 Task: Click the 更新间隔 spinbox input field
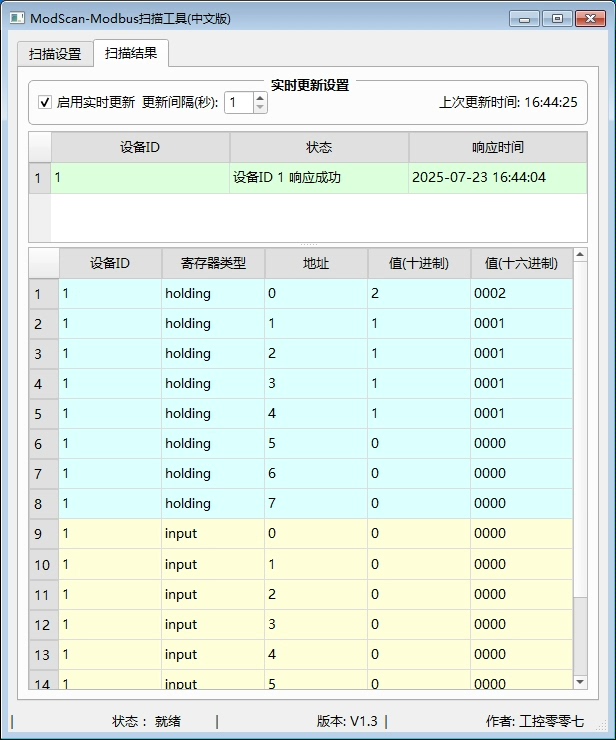coord(239,102)
